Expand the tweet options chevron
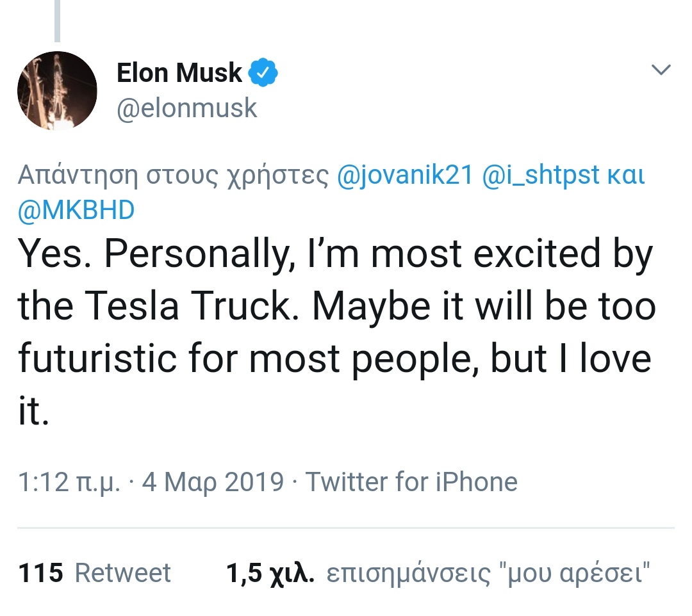 click(661, 69)
